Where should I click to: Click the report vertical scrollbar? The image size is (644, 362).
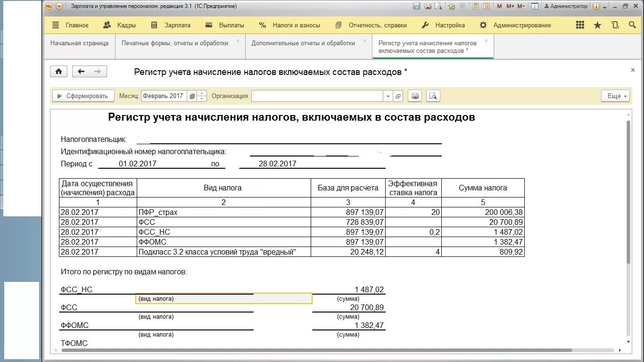(628, 192)
